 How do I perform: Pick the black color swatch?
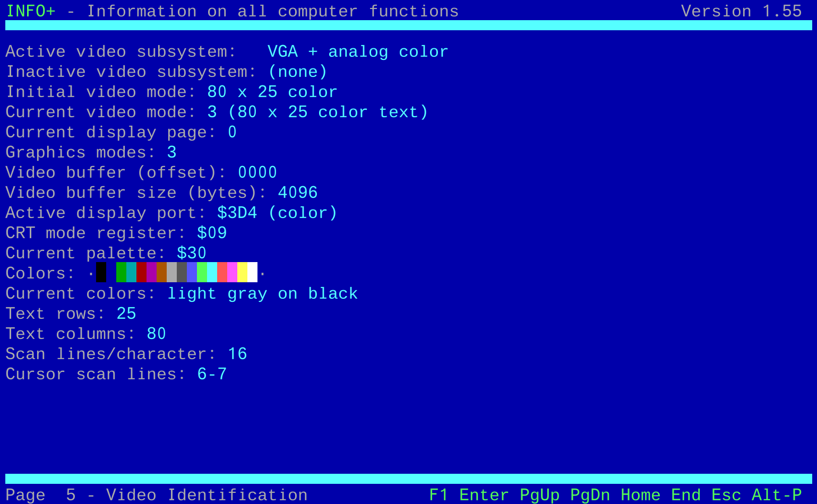[101, 273]
